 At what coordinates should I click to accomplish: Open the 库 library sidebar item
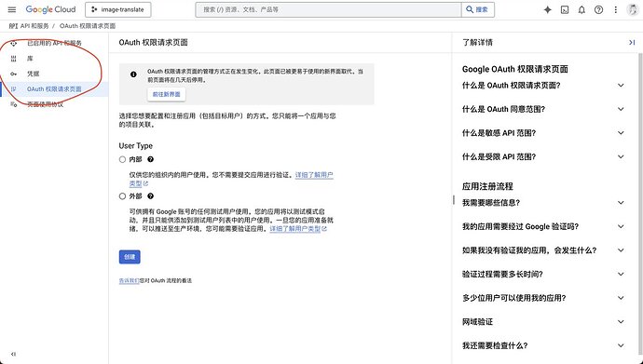pyautogui.click(x=54, y=59)
